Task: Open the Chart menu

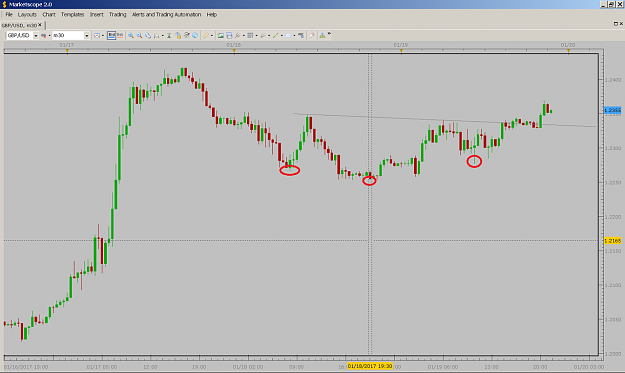Action: [x=49, y=14]
